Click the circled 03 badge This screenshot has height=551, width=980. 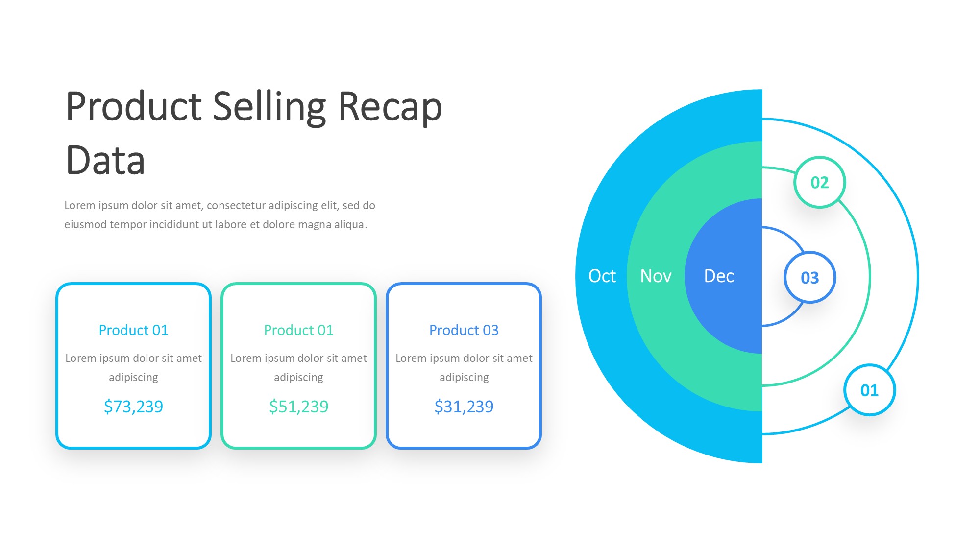click(x=809, y=278)
